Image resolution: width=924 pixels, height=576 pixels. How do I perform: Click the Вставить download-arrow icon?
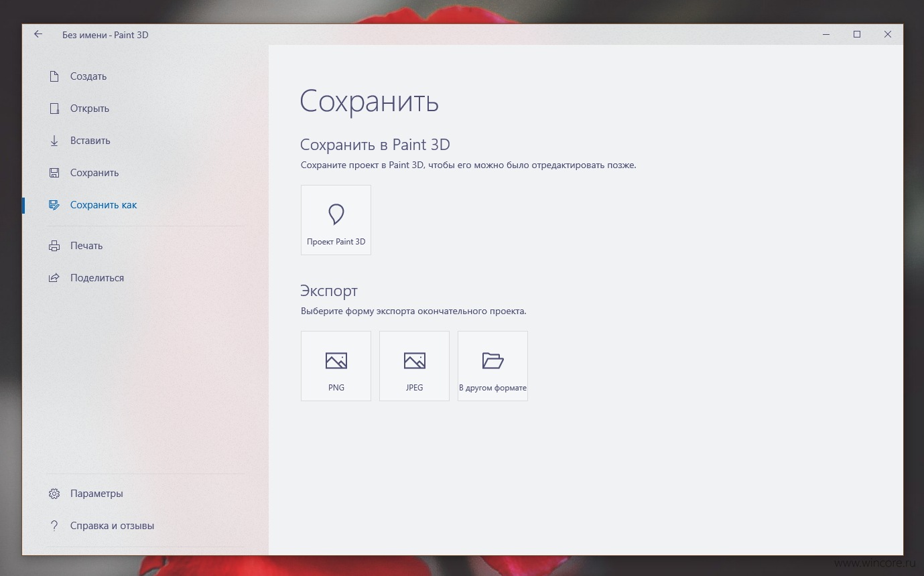tap(54, 141)
